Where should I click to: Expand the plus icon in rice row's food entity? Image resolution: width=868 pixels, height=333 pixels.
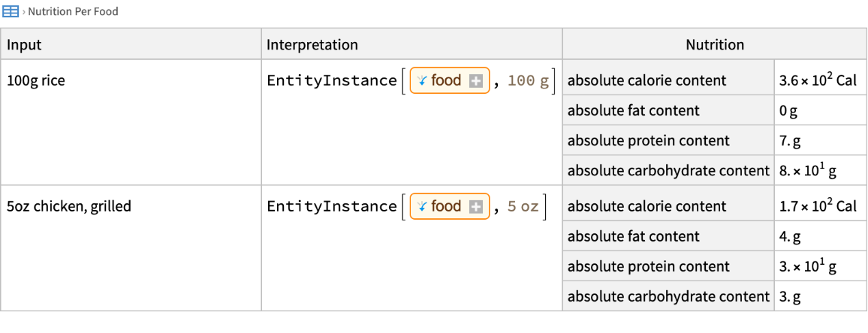[475, 81]
